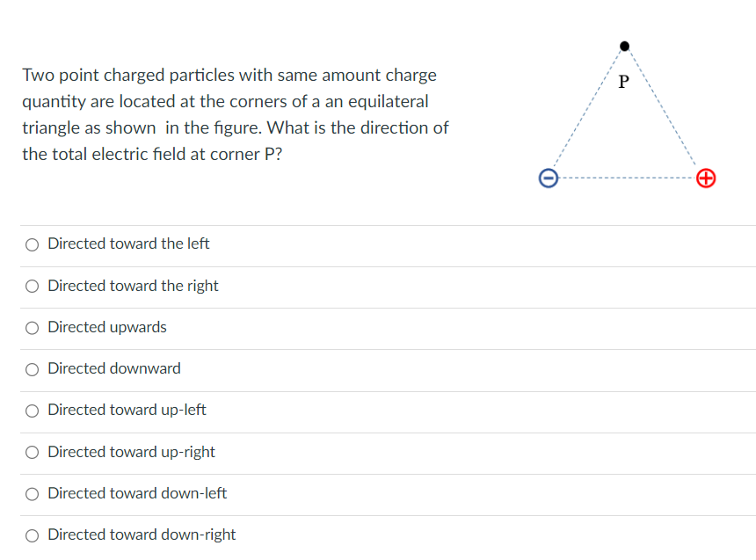756x560 pixels.
Task: Select the 'Directed upwards' option
Action: pyautogui.click(x=32, y=327)
